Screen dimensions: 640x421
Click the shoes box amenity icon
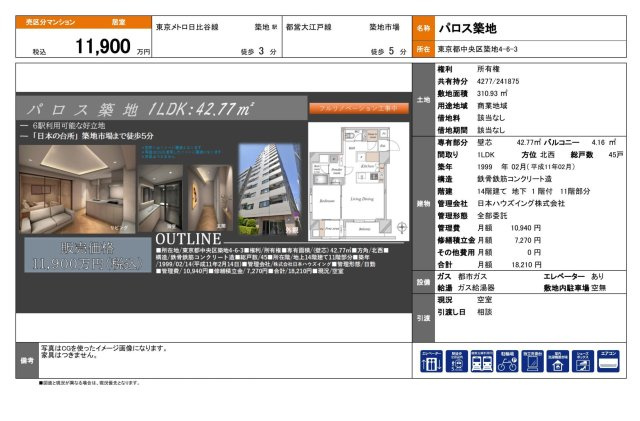point(583,361)
